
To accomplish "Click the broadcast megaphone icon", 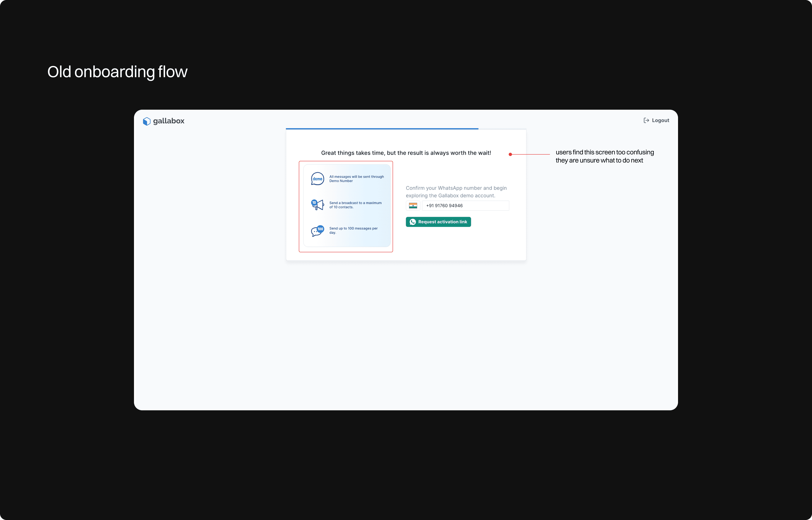I will coord(317,205).
